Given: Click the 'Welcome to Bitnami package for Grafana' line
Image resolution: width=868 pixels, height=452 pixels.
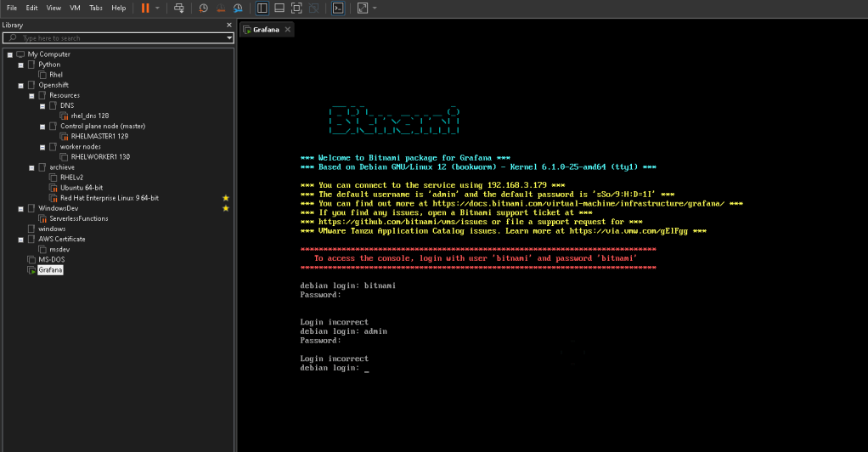Looking at the screenshot, I should [404, 158].
